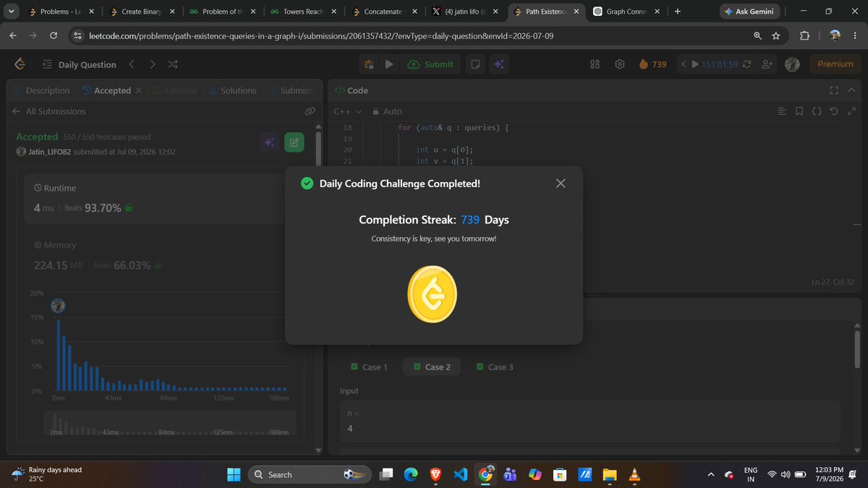The image size is (868, 488).
Task: Go back to All Submissions
Action: pos(48,111)
